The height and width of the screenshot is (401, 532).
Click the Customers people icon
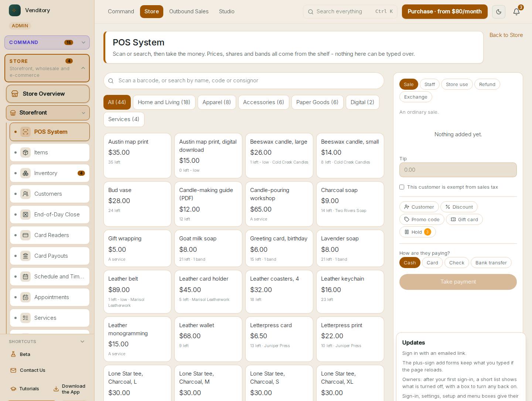(x=25, y=194)
